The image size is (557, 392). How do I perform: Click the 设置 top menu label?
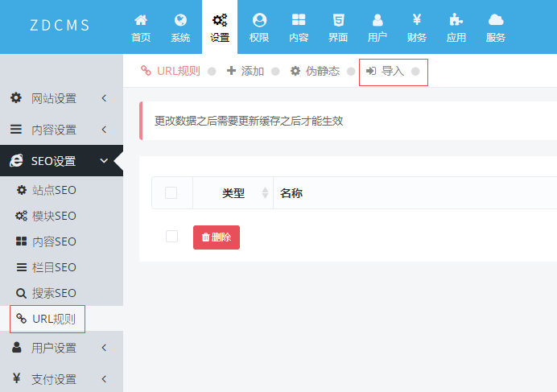(x=220, y=37)
